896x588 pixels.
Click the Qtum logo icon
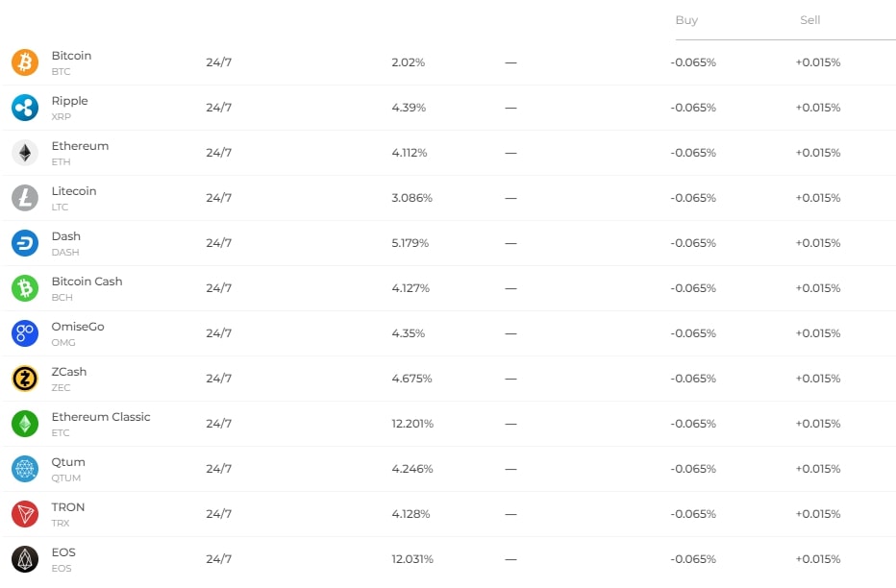coord(25,469)
